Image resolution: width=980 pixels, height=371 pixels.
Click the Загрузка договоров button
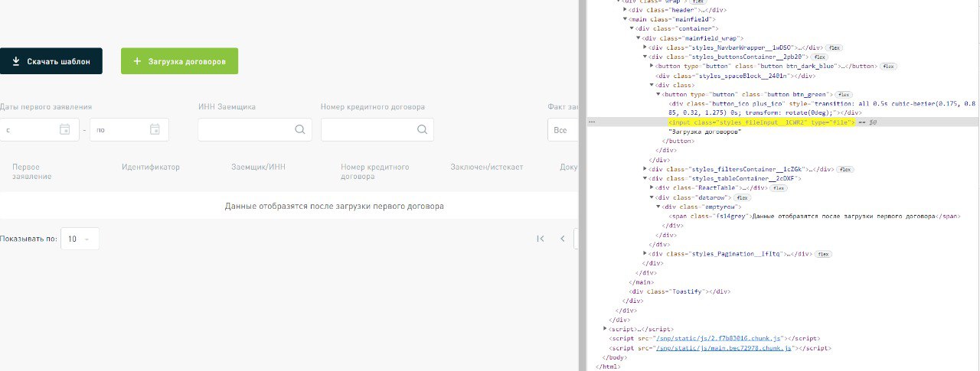tap(179, 61)
